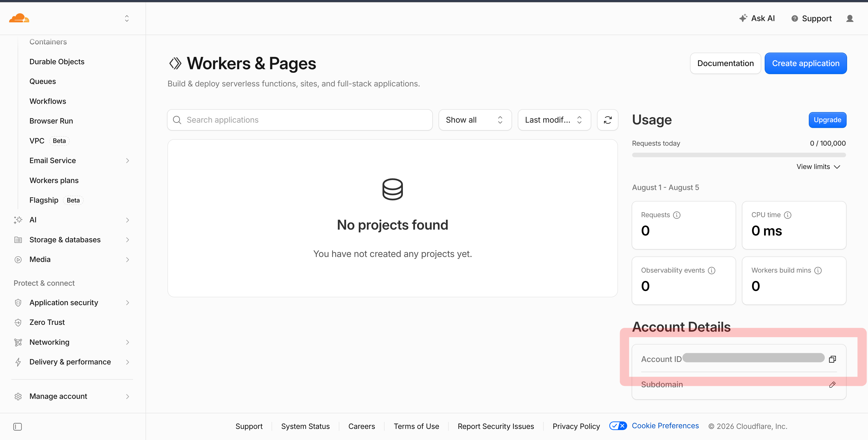Copy the Account ID with copy icon
Image resolution: width=868 pixels, height=440 pixels.
pos(832,359)
